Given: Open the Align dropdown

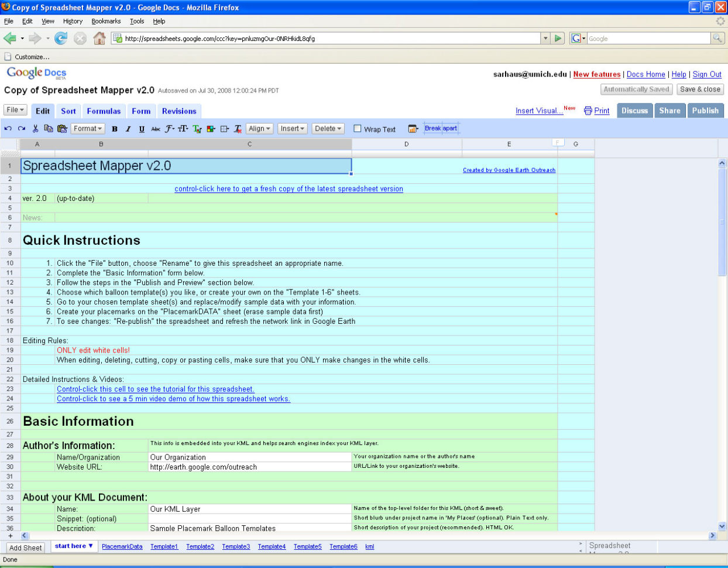Looking at the screenshot, I should pyautogui.click(x=259, y=128).
